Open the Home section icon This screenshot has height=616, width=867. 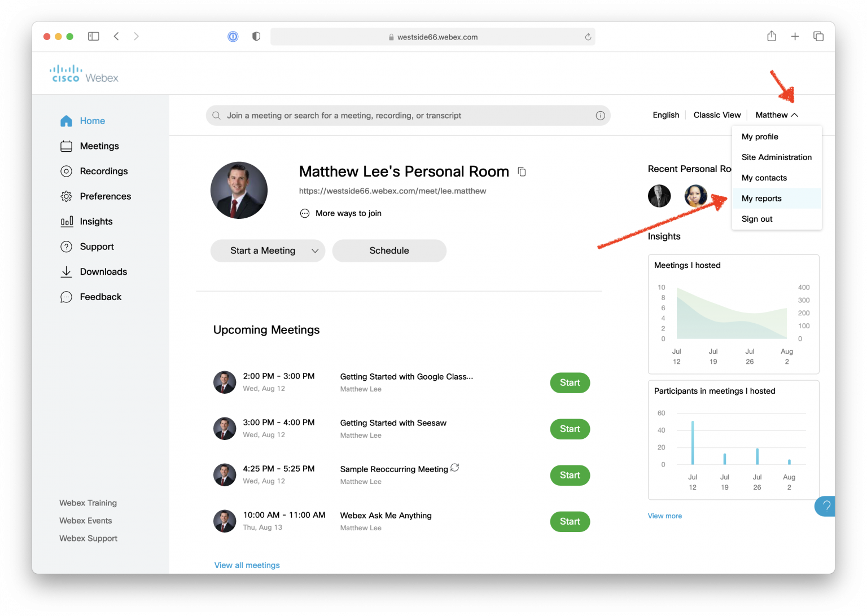(66, 121)
